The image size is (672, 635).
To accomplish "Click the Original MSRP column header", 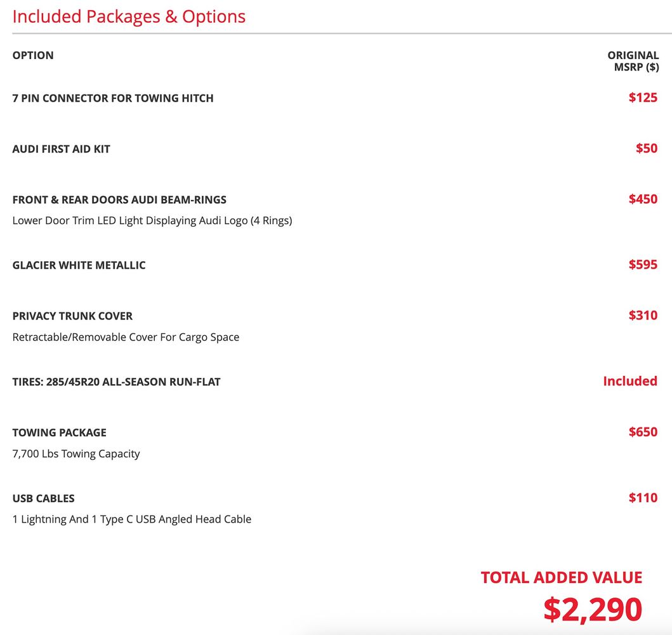I will [x=633, y=62].
